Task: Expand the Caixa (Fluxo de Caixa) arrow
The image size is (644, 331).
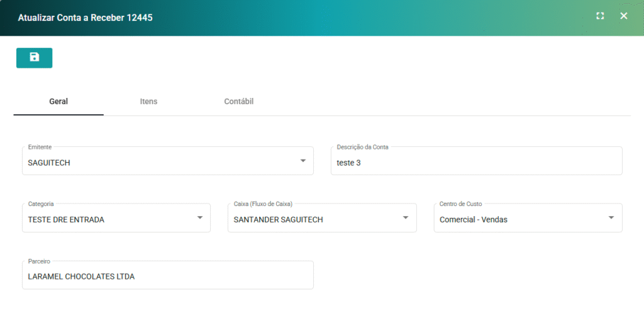Action: pos(406,217)
